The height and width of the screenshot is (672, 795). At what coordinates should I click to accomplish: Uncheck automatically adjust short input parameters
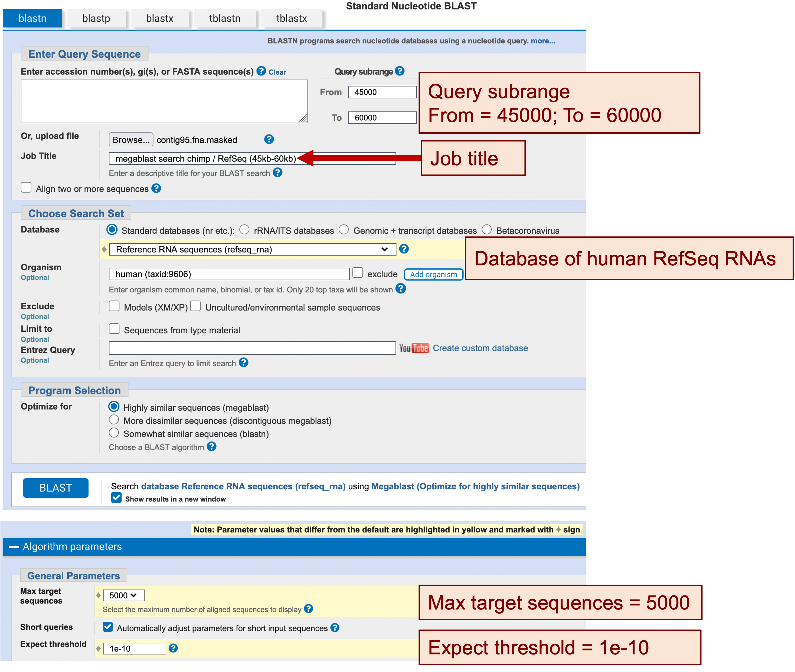(108, 627)
